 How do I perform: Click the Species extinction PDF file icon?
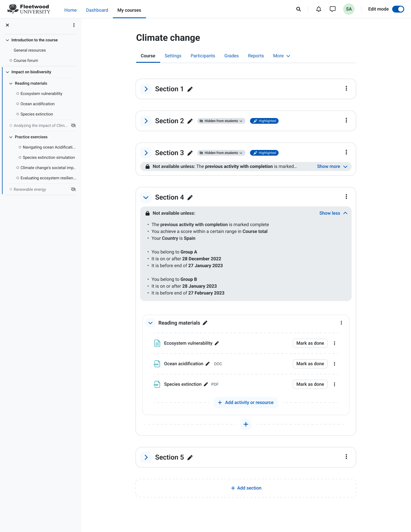(x=157, y=384)
